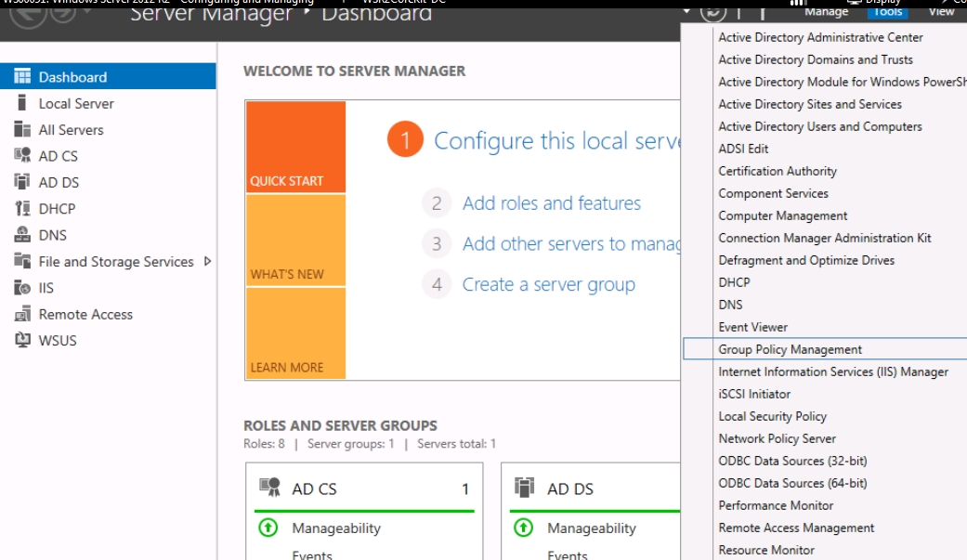Click Create a server group link
The height and width of the screenshot is (560, 967).
548,284
